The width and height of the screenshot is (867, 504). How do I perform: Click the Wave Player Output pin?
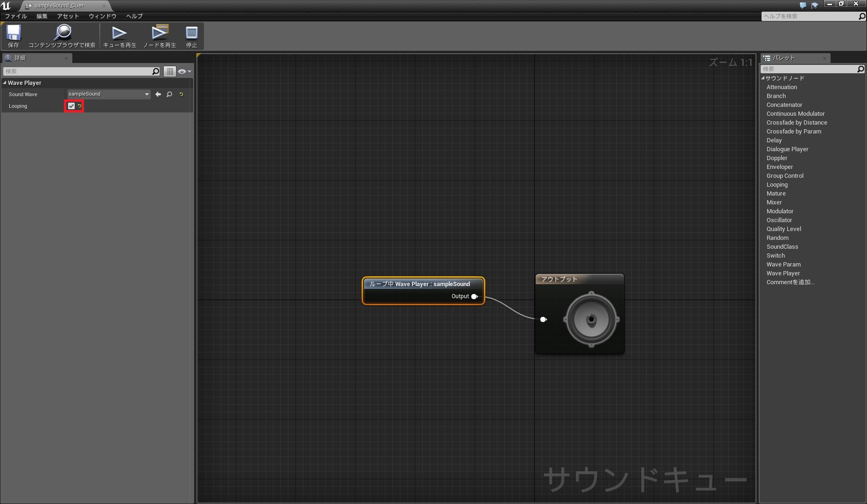(x=475, y=296)
